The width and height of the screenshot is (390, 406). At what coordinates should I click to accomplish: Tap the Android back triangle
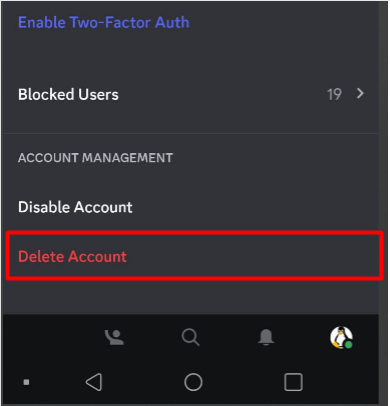[x=94, y=382]
